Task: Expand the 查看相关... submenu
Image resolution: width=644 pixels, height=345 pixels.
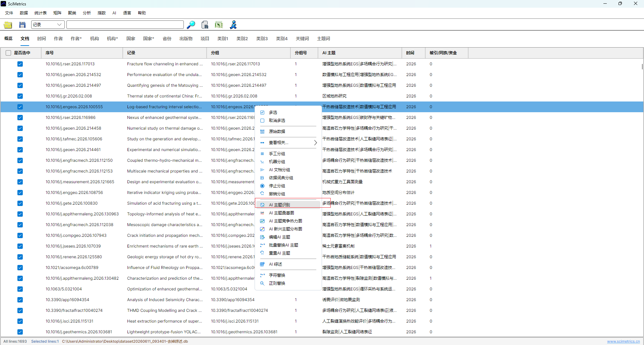Action: coord(288,143)
